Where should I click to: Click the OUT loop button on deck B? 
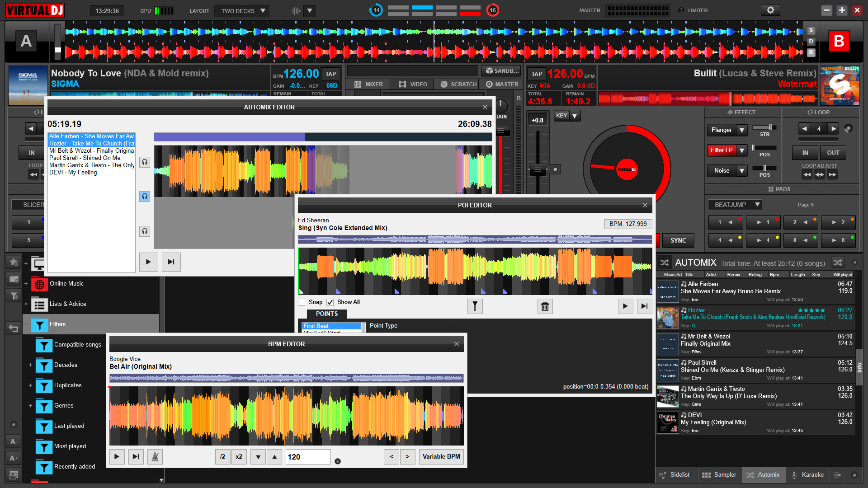(x=833, y=153)
